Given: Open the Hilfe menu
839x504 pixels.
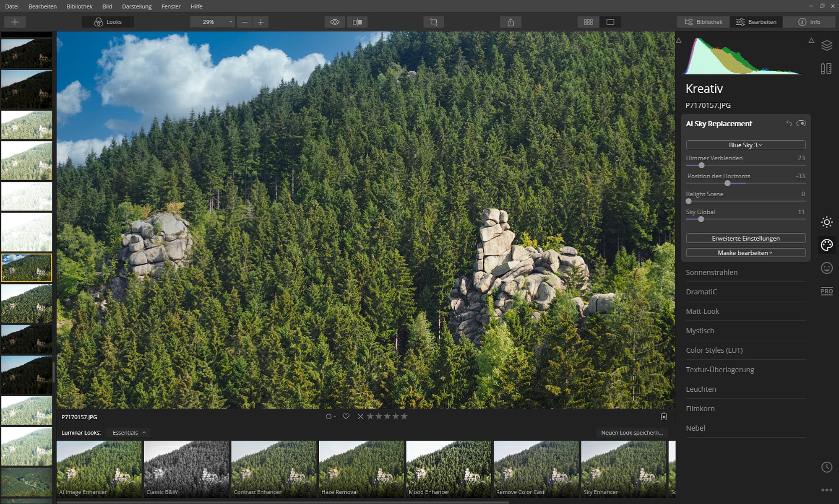Looking at the screenshot, I should click(196, 6).
